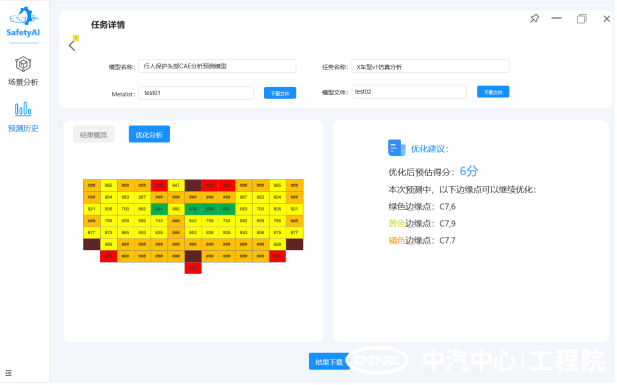Collapse the sidebar using the bottom-left menu icon
The width and height of the screenshot is (617, 385).
pyautogui.click(x=9, y=373)
